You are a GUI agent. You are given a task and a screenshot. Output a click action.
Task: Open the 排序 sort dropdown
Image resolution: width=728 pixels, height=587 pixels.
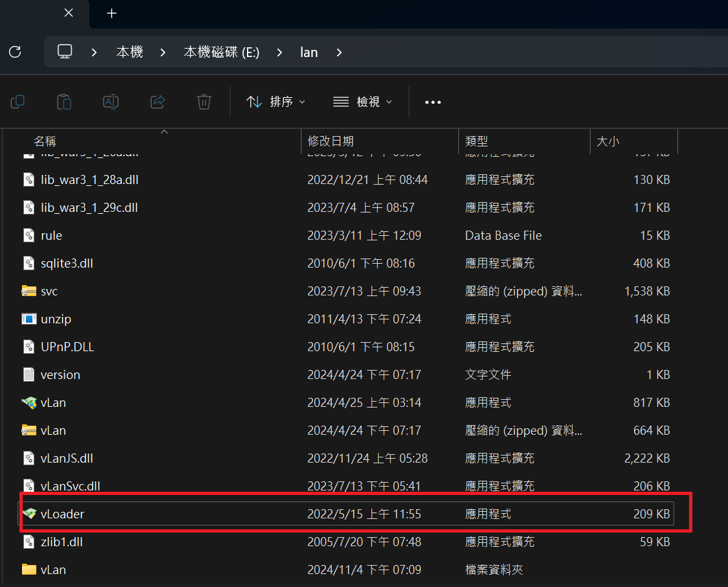tap(276, 102)
